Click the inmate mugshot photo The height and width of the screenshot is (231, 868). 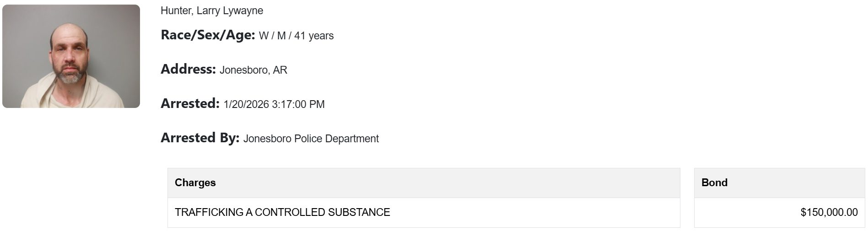[x=71, y=56]
